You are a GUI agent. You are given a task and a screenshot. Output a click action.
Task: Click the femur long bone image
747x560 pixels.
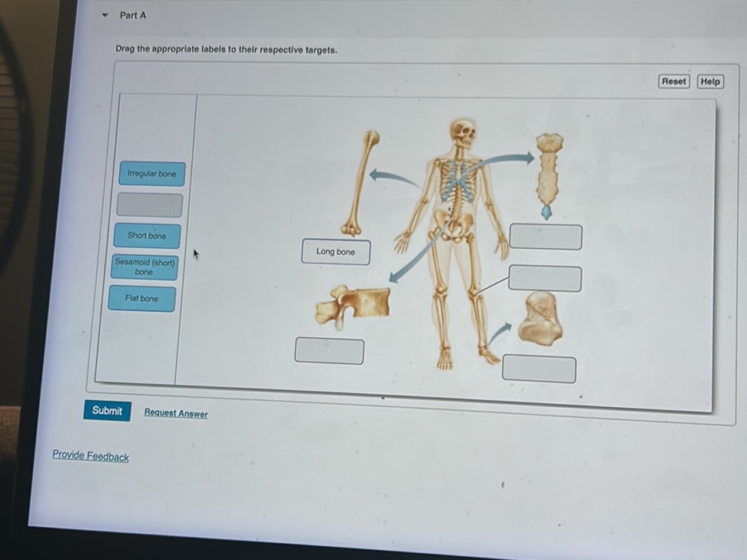click(361, 183)
